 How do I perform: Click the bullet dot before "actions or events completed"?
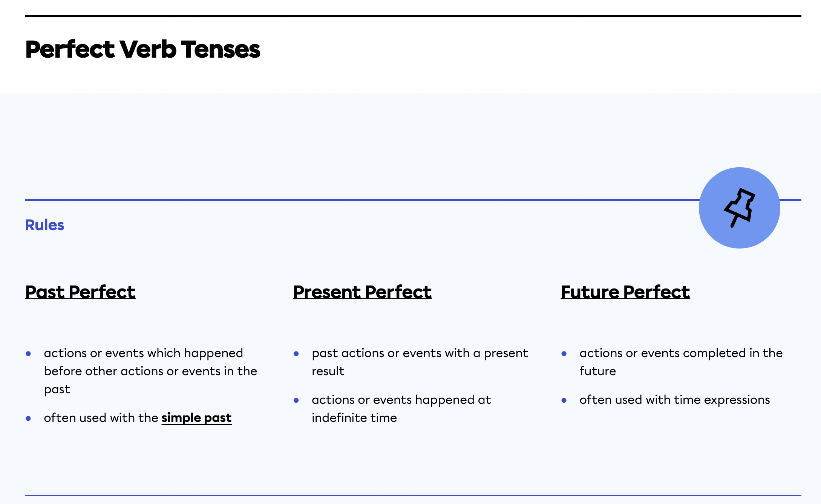pos(564,354)
